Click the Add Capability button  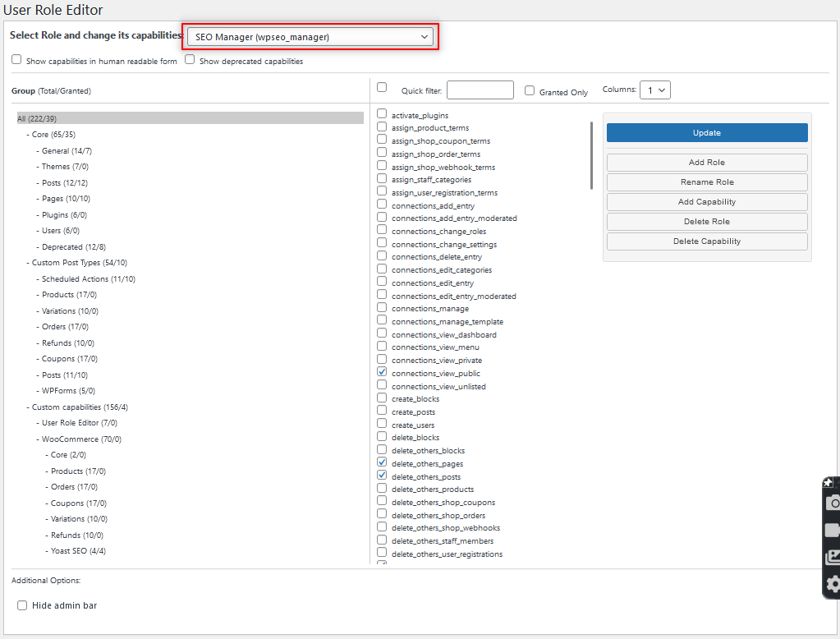tap(707, 202)
